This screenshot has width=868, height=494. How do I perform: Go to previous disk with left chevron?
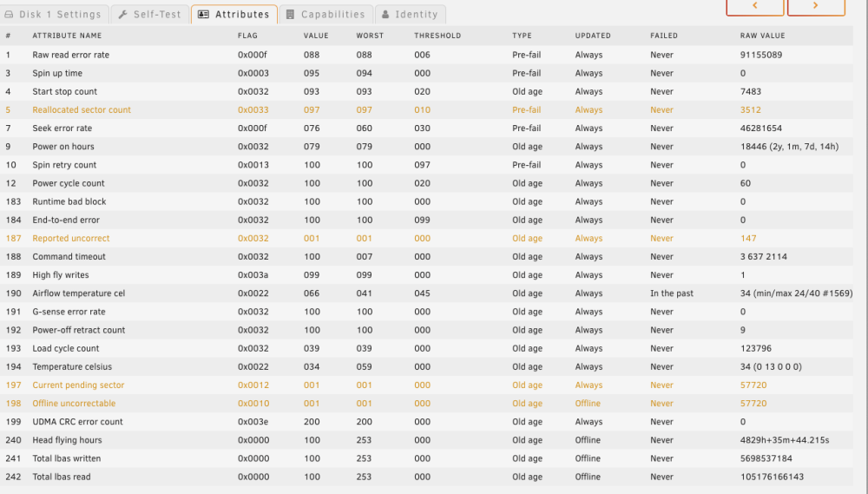click(755, 6)
